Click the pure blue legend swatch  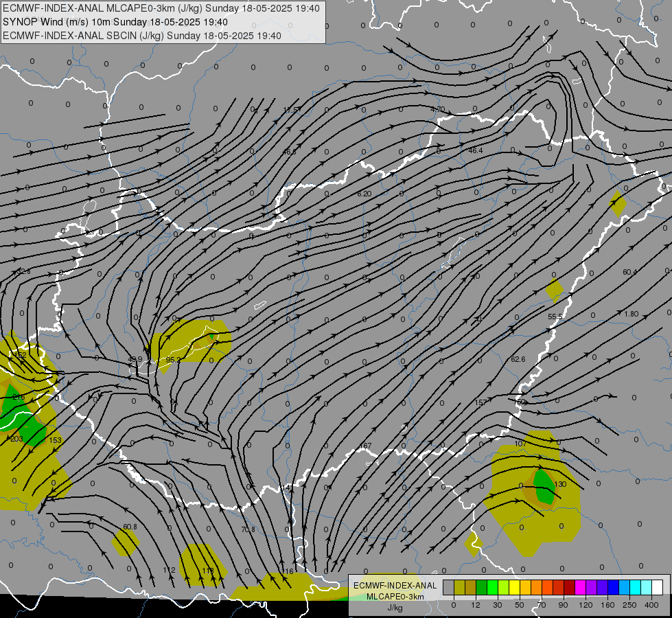(613, 587)
